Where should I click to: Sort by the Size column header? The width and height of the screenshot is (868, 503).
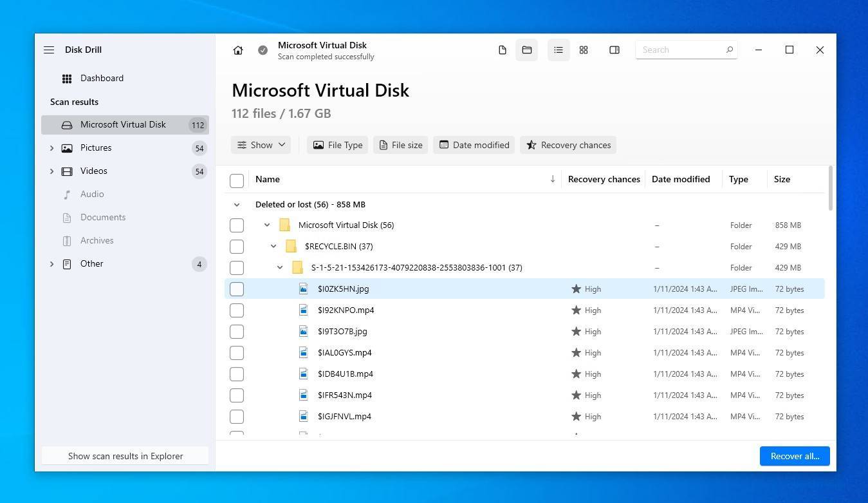(x=782, y=179)
